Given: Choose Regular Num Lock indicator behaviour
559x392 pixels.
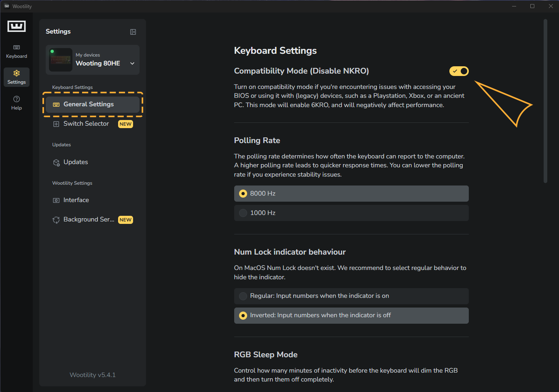Looking at the screenshot, I should (351, 296).
